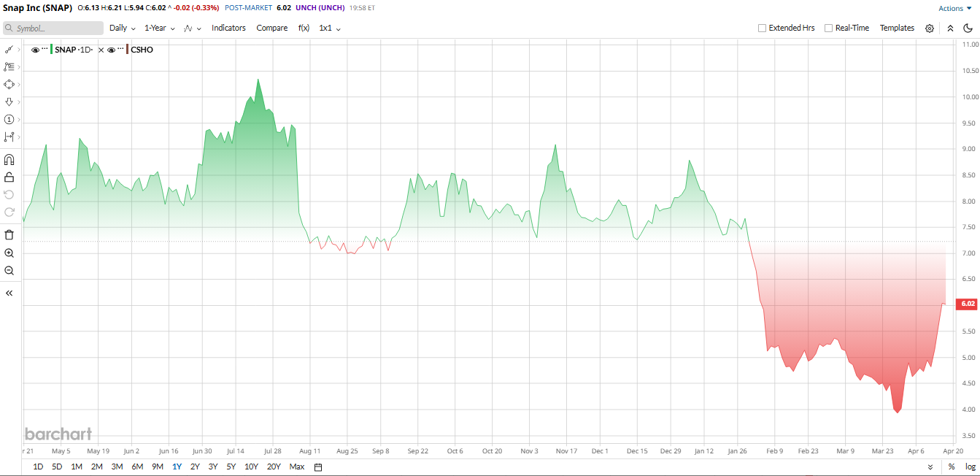Click the Symbol search field
The height and width of the screenshot is (476, 980).
(53, 28)
